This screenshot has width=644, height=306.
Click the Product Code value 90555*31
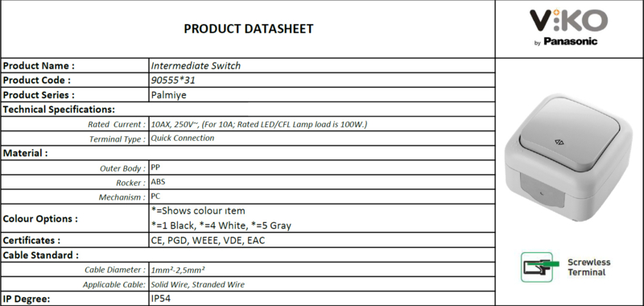coord(173,80)
